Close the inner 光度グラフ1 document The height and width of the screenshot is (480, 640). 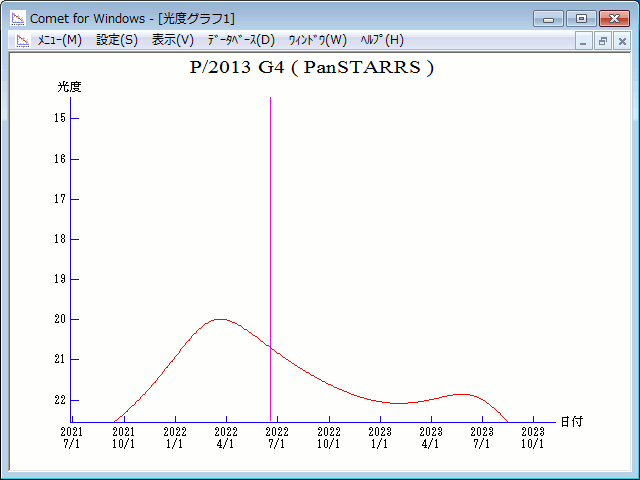622,41
